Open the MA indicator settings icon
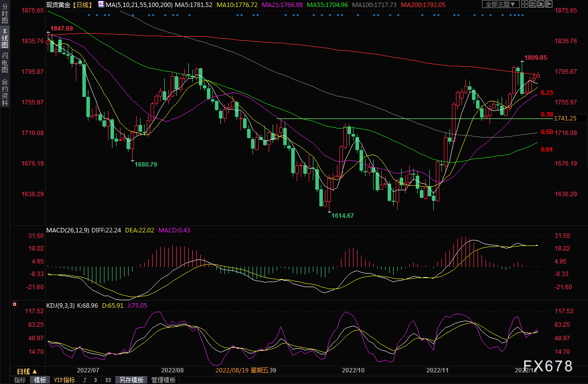Viewport: 588px width, 384px height. 101,5
